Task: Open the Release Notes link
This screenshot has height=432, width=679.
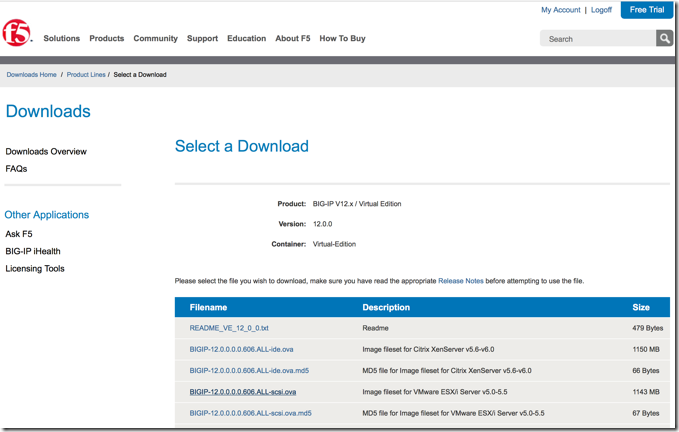Action: click(460, 281)
